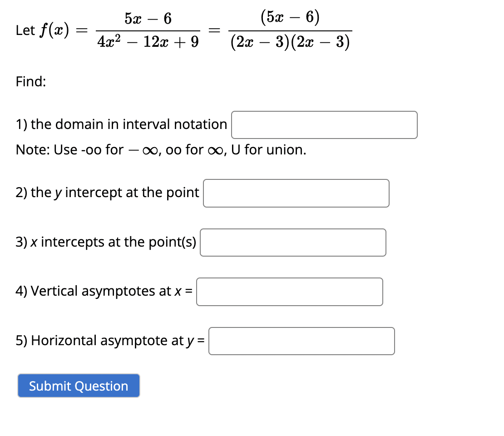Click the blue Submit Question button label

click(x=78, y=386)
